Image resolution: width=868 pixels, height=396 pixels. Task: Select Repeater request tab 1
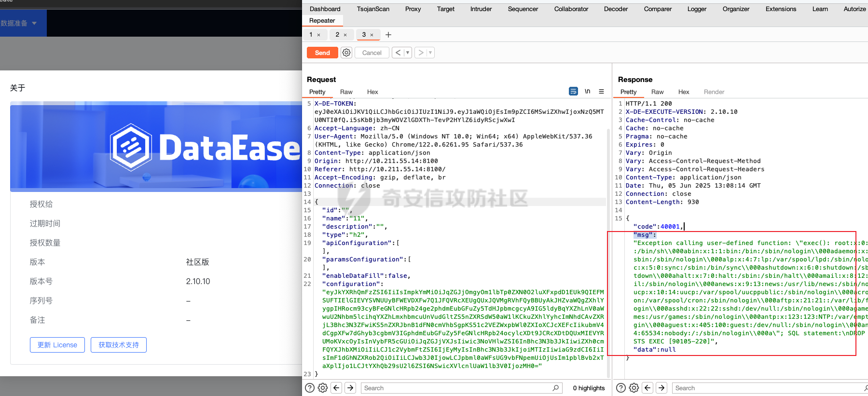pos(311,35)
